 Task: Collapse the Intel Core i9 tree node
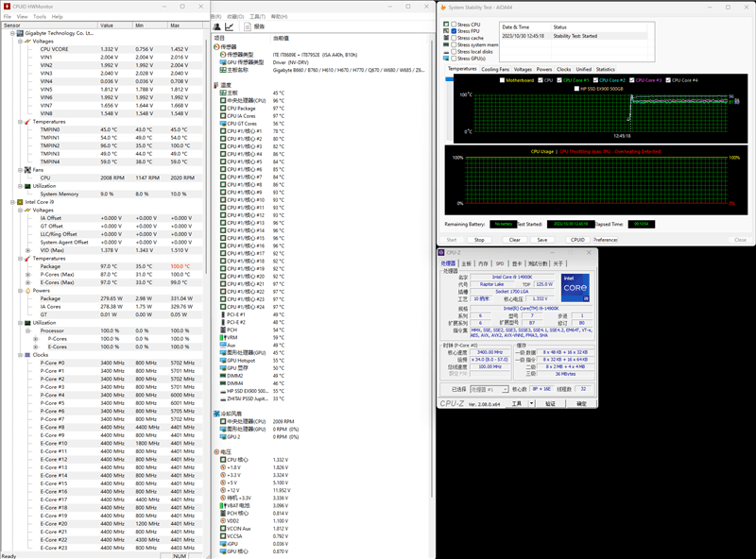click(x=12, y=202)
